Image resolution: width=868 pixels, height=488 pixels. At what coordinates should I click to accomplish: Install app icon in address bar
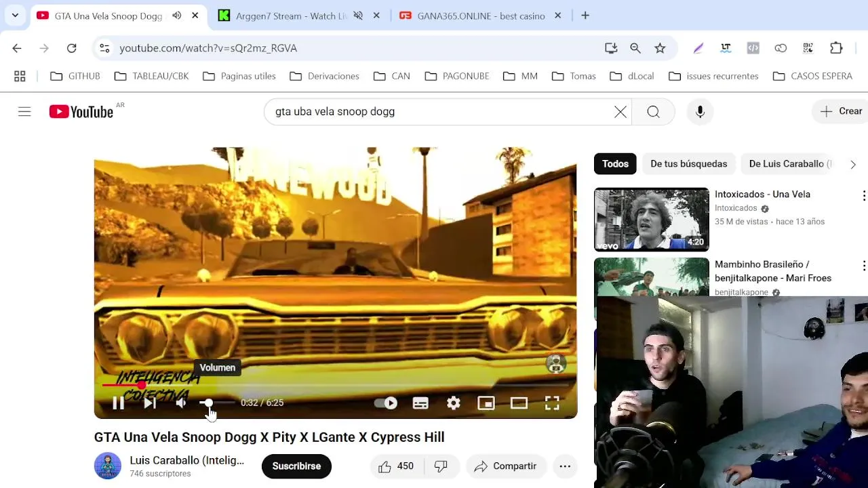pyautogui.click(x=611, y=48)
